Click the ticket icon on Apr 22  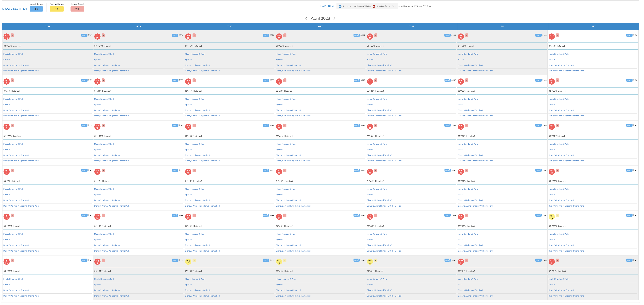(x=629, y=170)
